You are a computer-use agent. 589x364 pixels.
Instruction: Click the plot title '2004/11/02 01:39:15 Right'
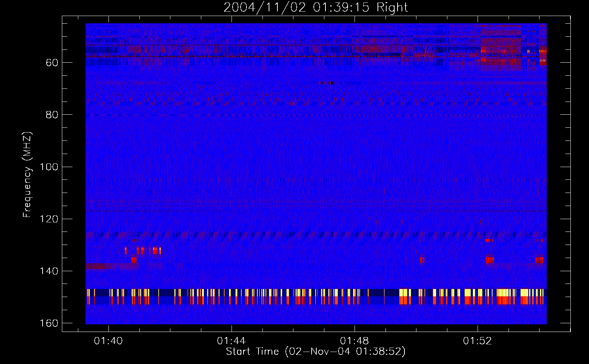[316, 7]
